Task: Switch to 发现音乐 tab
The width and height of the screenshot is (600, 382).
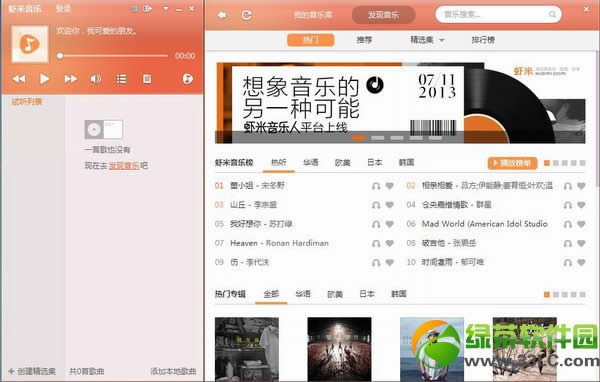Action: click(x=383, y=15)
